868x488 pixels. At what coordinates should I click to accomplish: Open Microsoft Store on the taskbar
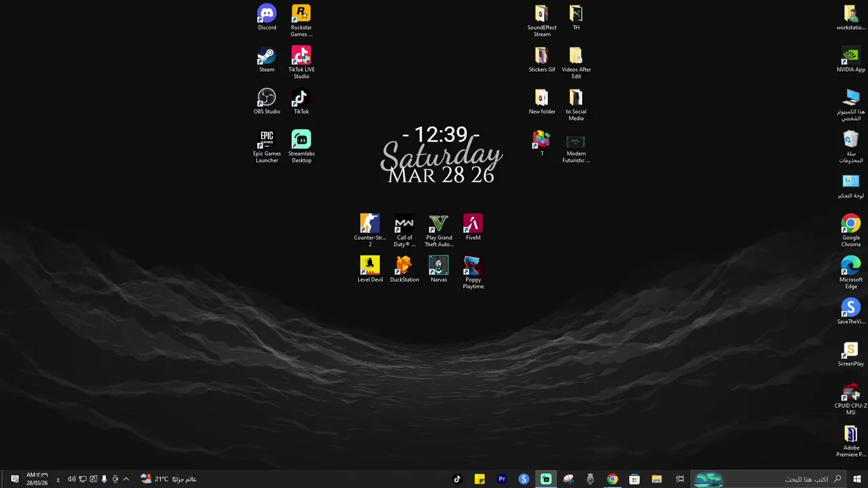point(634,479)
